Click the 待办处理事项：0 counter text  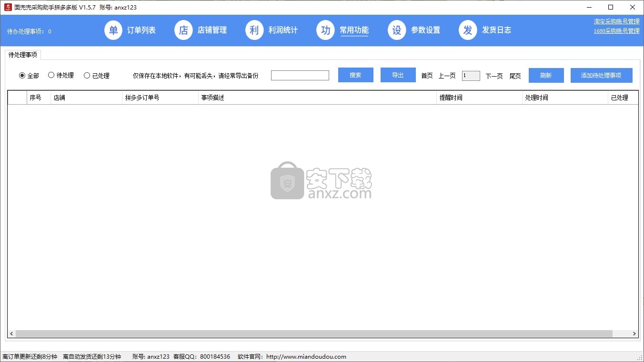[29, 31]
